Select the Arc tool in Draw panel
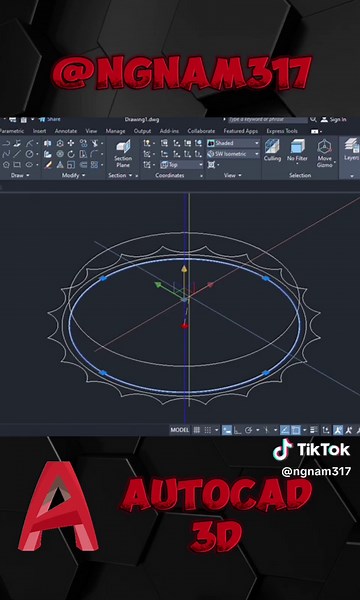 (x=29, y=143)
